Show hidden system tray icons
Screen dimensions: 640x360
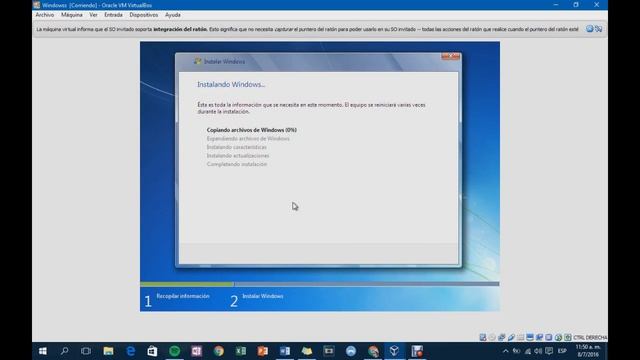tap(505, 351)
